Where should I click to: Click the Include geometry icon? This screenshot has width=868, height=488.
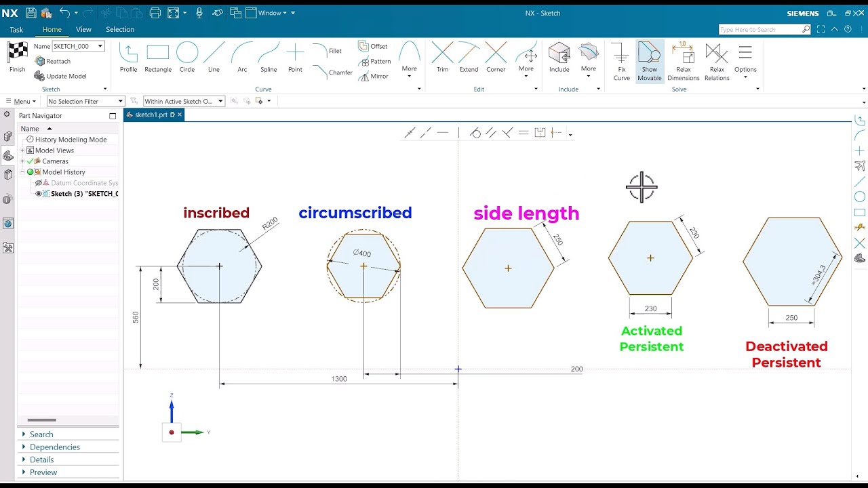[559, 53]
